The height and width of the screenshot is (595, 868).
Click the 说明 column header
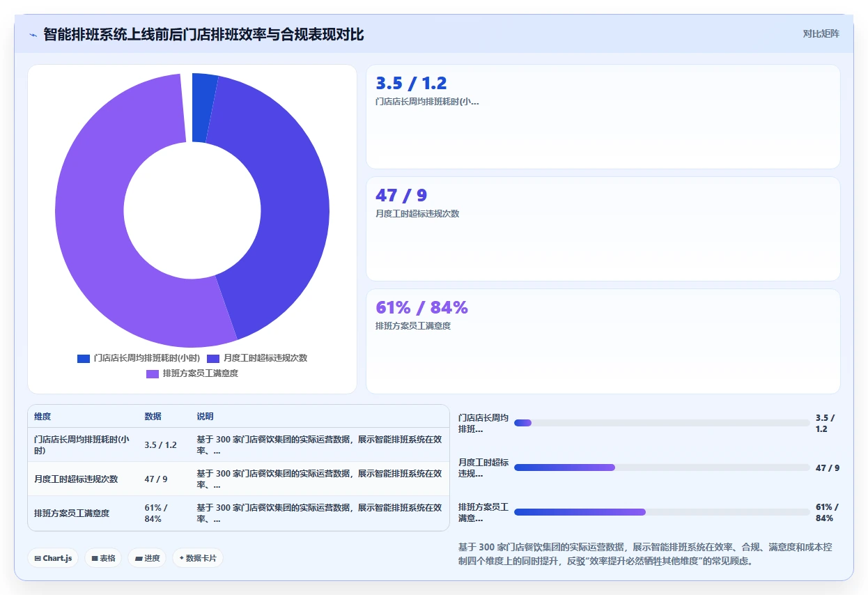coord(205,417)
